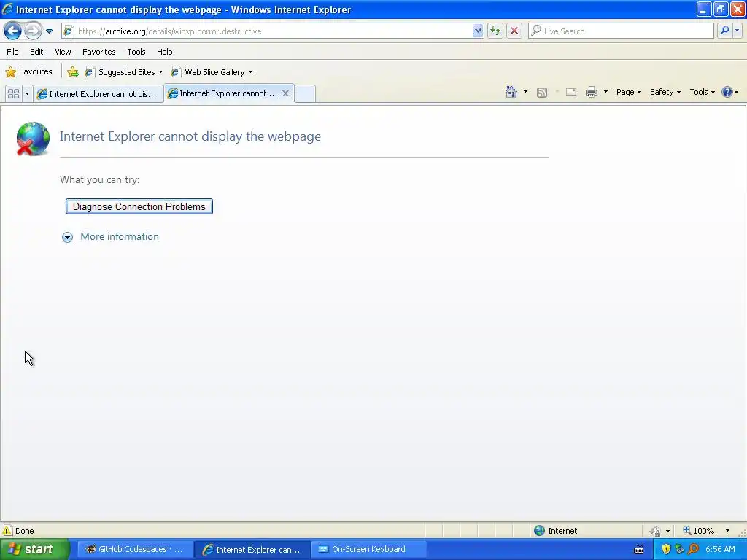
Task: Open the Page command bar menu
Action: pyautogui.click(x=628, y=92)
